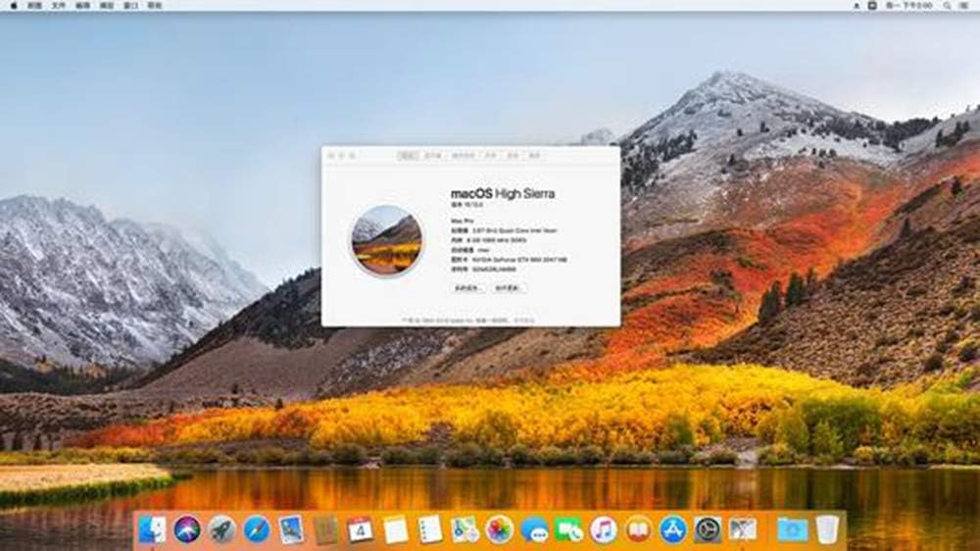This screenshot has width=980, height=551.
Task: Click the copyright footer text in window
Action: [468, 321]
